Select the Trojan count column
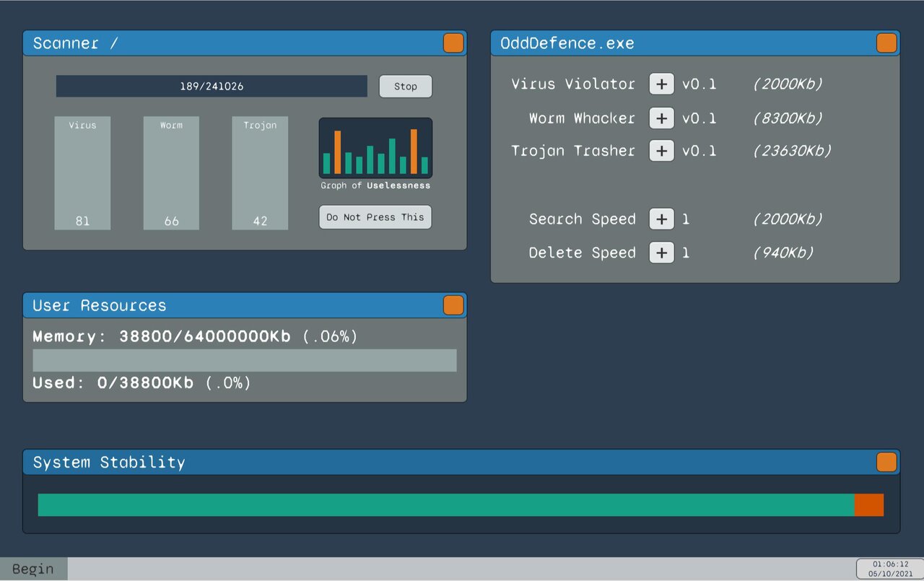 click(260, 173)
